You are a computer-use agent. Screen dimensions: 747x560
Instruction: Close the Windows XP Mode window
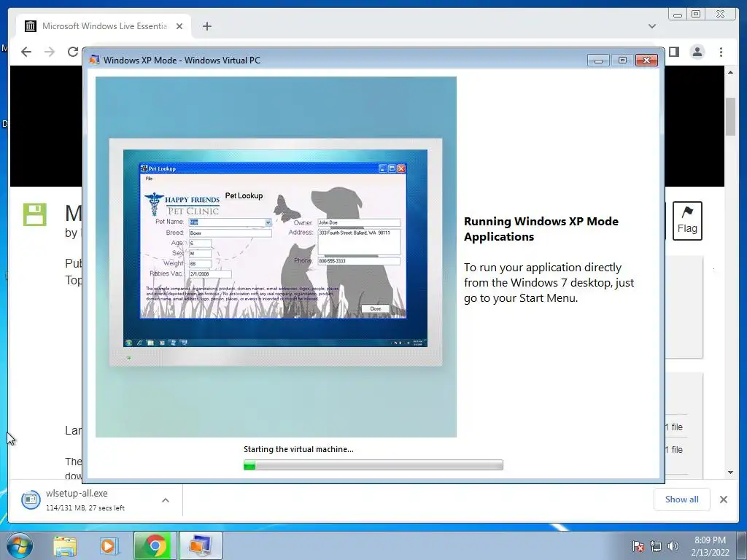click(646, 60)
